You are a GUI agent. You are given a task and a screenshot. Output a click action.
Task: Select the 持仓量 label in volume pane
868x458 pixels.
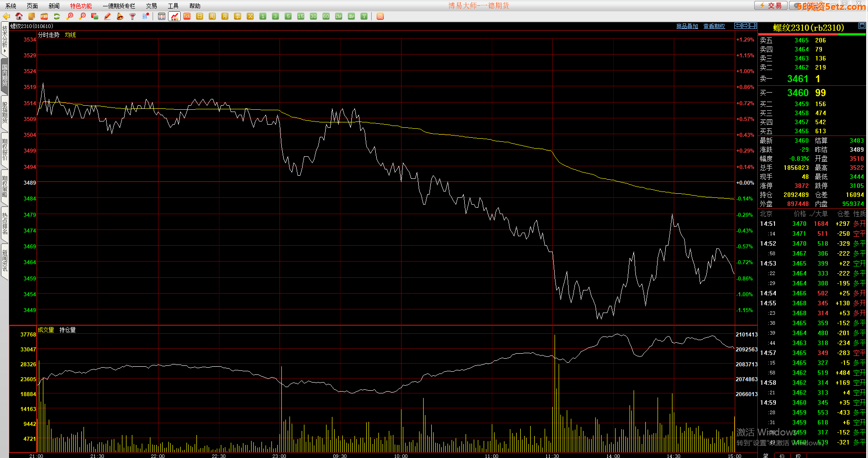click(67, 330)
